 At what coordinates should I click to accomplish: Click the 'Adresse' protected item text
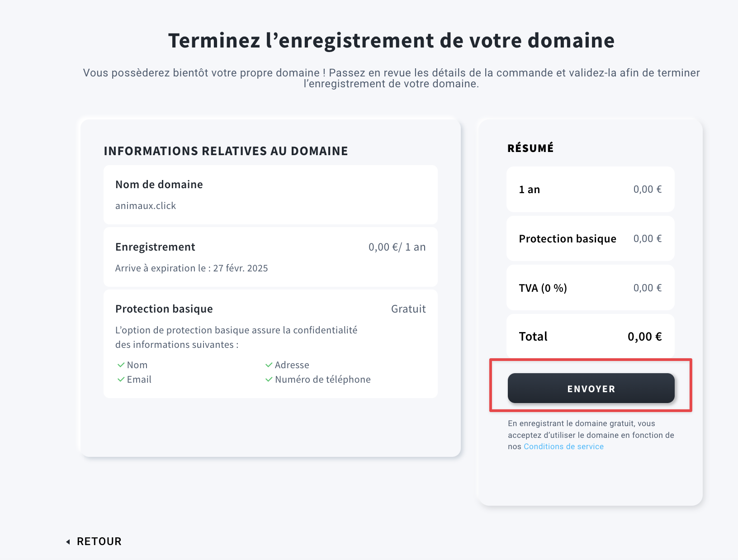pos(292,365)
